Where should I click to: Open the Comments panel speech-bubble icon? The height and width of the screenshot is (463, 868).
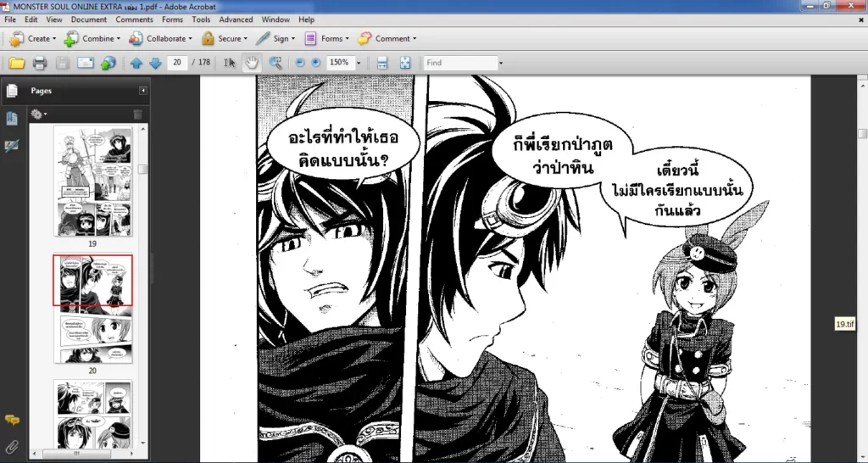tap(12, 421)
